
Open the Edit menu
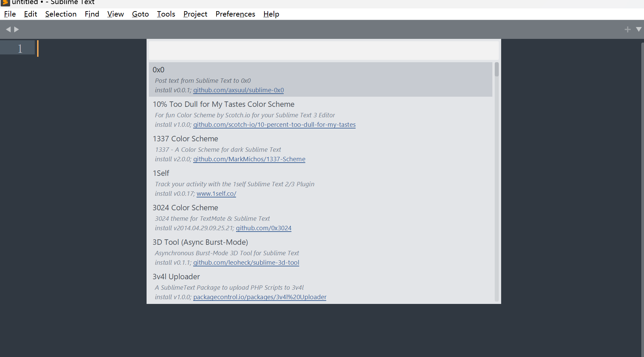(x=30, y=14)
